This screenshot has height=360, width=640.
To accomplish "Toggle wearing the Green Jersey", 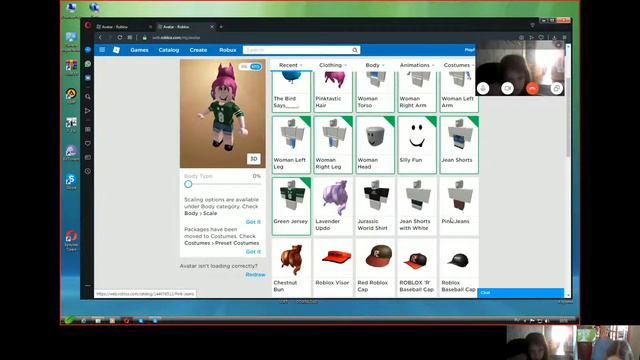I will point(291,207).
